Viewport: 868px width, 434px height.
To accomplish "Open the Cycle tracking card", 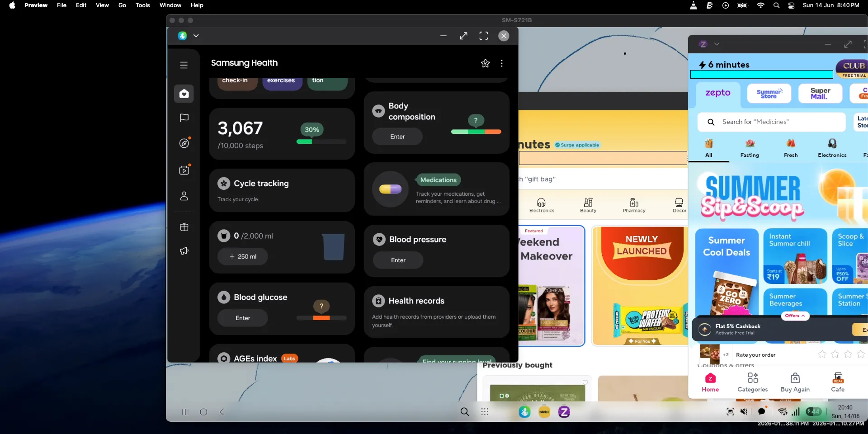I will point(282,190).
